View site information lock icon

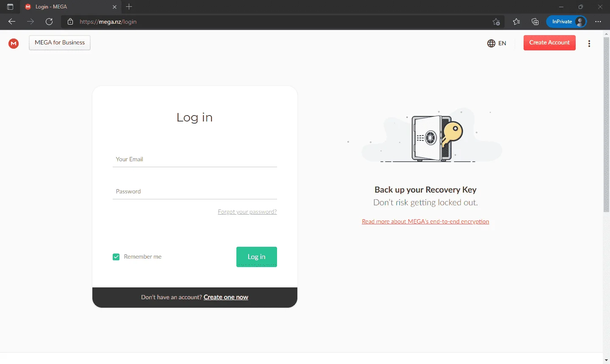70,22
